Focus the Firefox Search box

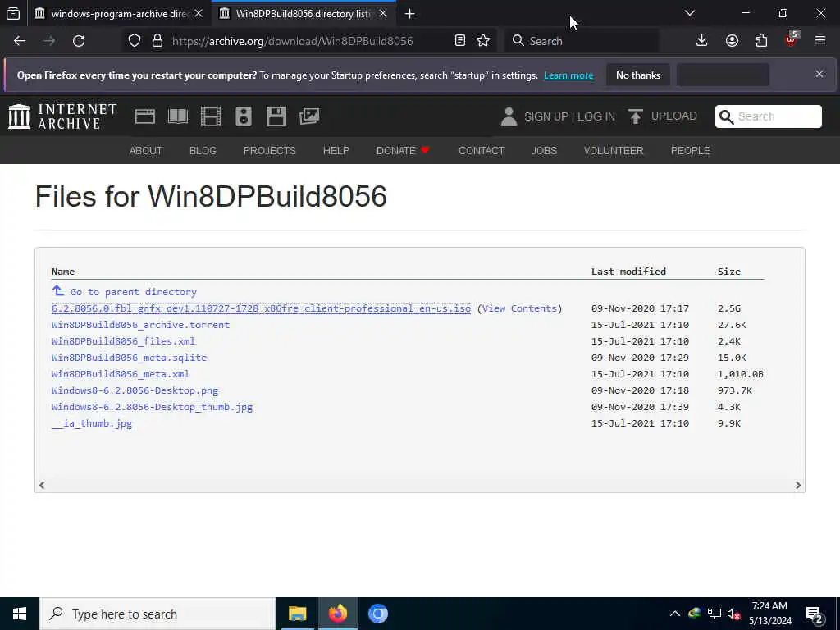582,41
